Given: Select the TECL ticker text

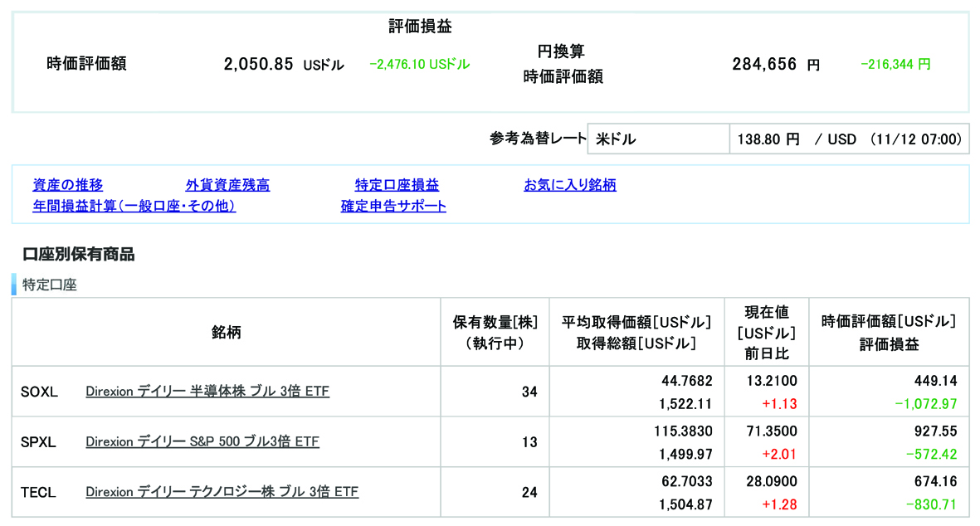Looking at the screenshot, I should pos(38,492).
